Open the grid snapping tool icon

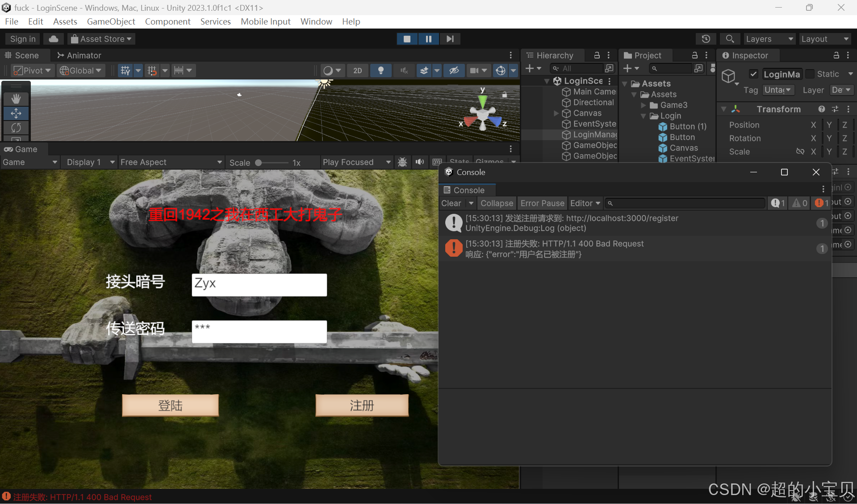tap(125, 71)
